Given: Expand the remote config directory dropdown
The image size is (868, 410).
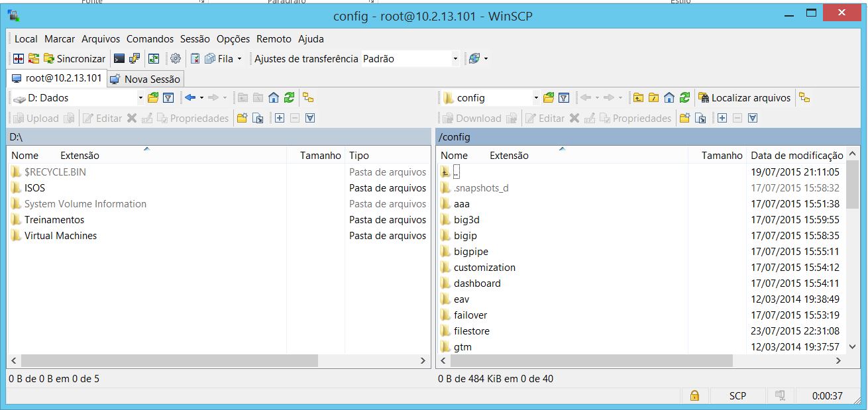Looking at the screenshot, I should point(536,98).
